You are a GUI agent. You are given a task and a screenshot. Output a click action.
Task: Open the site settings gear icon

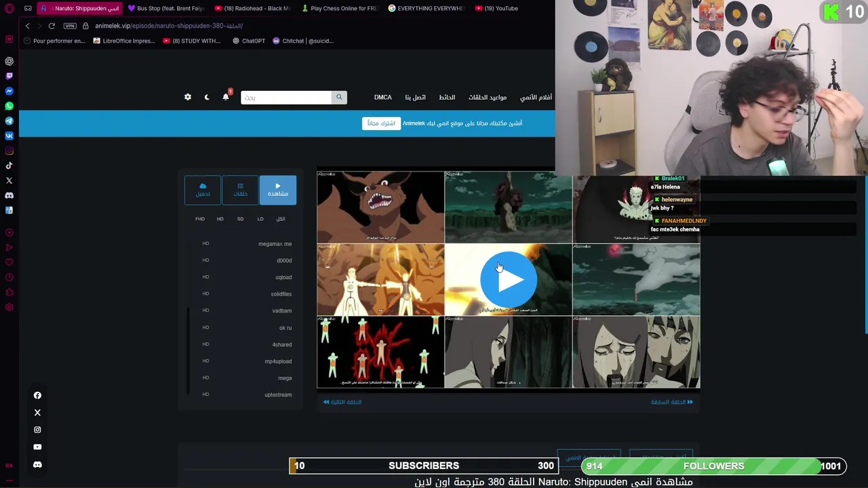[188, 97]
